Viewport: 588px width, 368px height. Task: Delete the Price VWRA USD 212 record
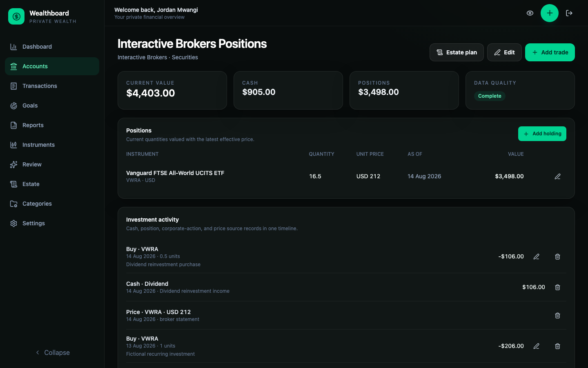coord(557,315)
